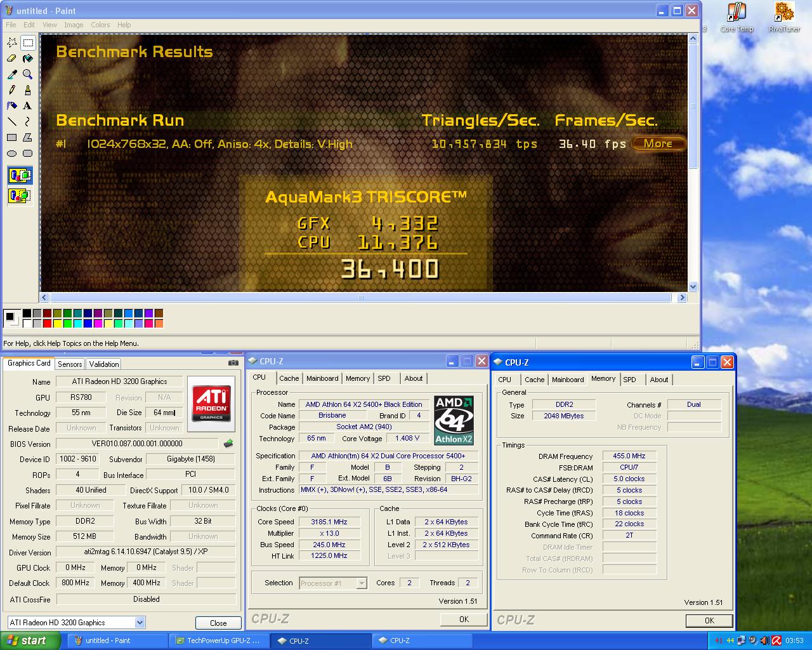Click the taskbar clock showing 03:53

click(x=794, y=641)
